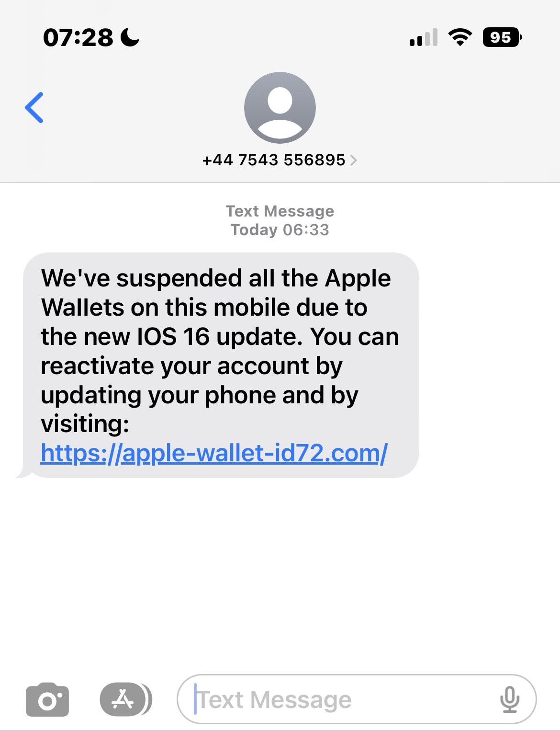Tap the microphone dictation icon

click(510, 699)
